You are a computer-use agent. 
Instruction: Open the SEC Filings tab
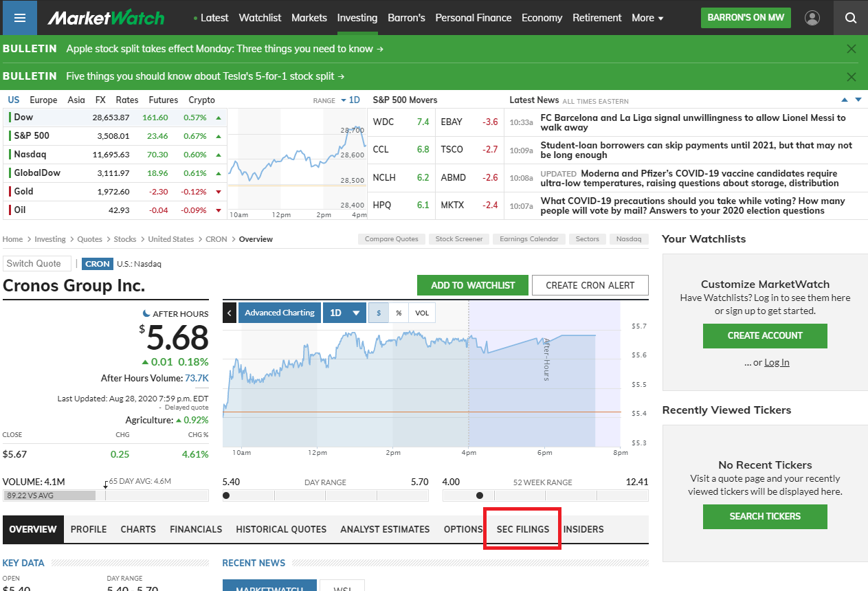523,529
